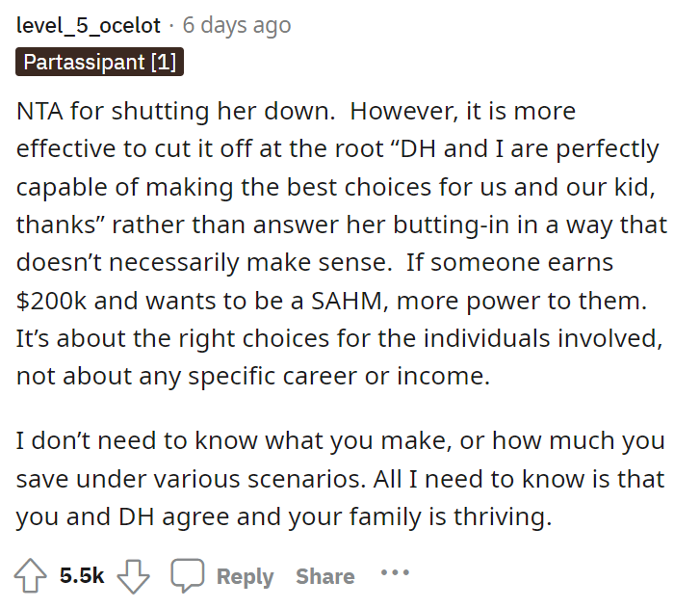The height and width of the screenshot is (608, 700).
Task: Click the Share button
Action: coord(324,576)
